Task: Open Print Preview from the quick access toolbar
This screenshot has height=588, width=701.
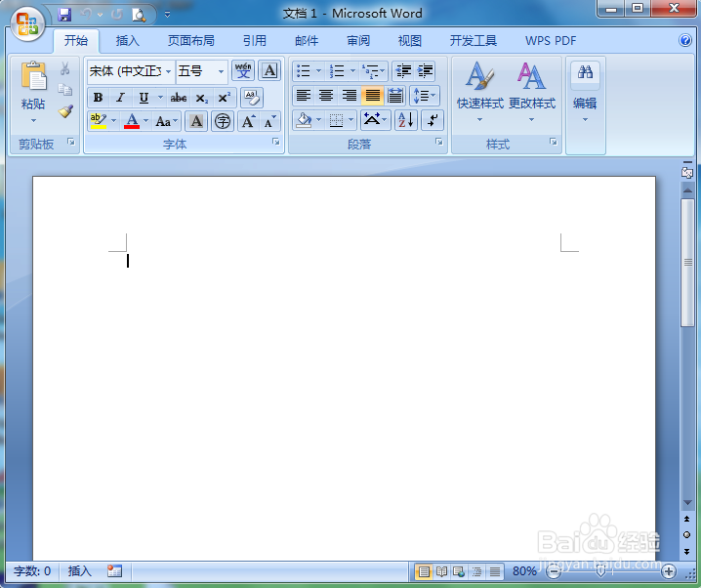Action: 139,15
